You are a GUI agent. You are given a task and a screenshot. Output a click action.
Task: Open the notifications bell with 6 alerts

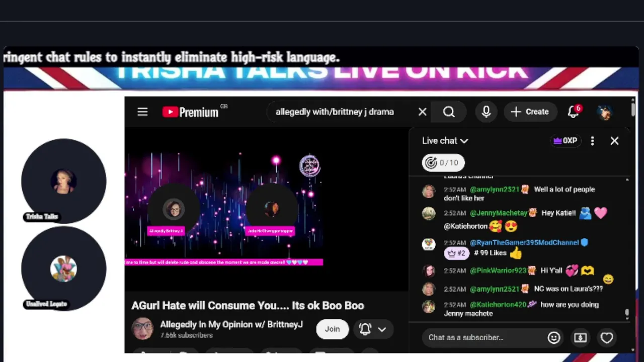[574, 112]
